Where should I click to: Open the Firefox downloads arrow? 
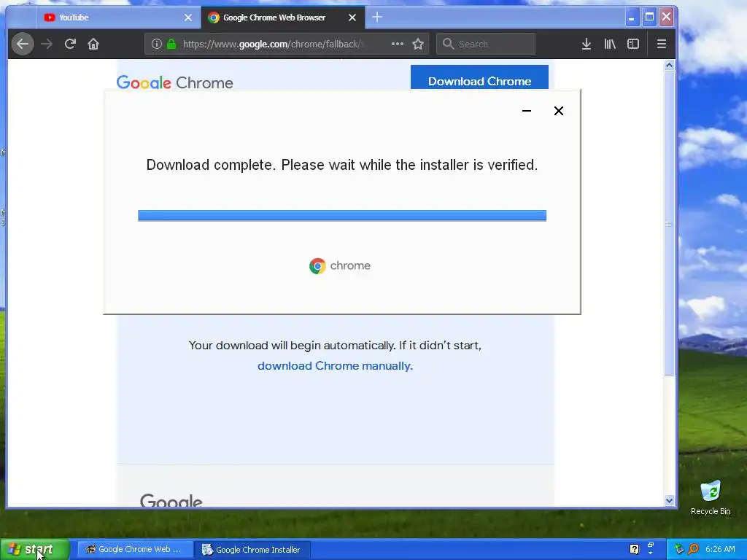coord(587,44)
